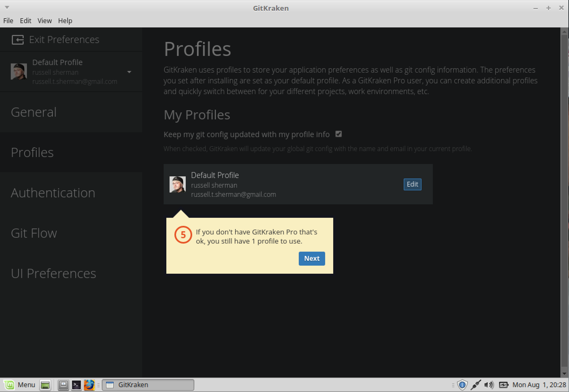Image resolution: width=569 pixels, height=392 pixels.
Task: Open the Linux Mint Menu button
Action: 19,385
